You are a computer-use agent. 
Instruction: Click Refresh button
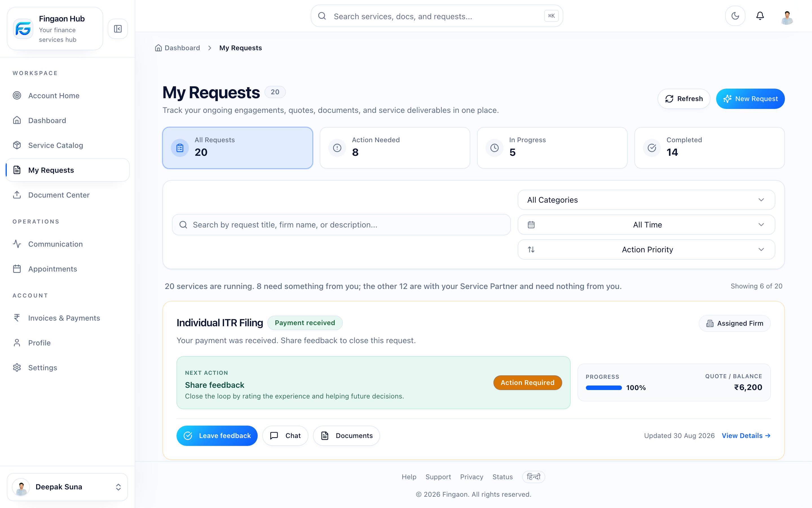(683, 99)
